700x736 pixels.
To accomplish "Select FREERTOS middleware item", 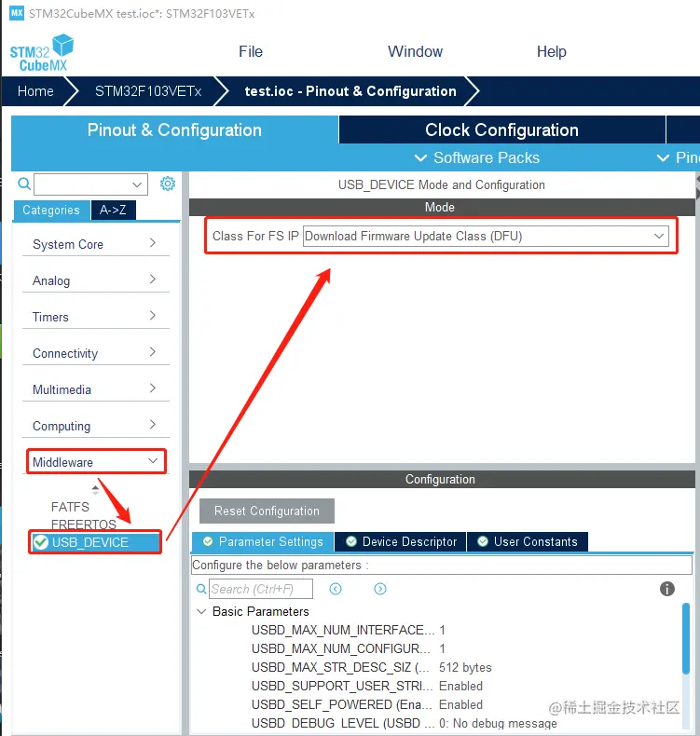I will pos(84,525).
